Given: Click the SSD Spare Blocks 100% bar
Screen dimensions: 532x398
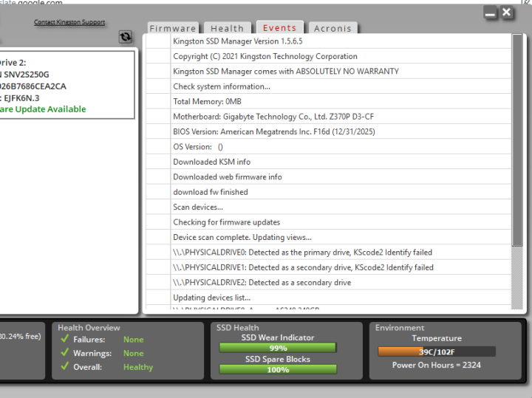Looking at the screenshot, I should [278, 369].
